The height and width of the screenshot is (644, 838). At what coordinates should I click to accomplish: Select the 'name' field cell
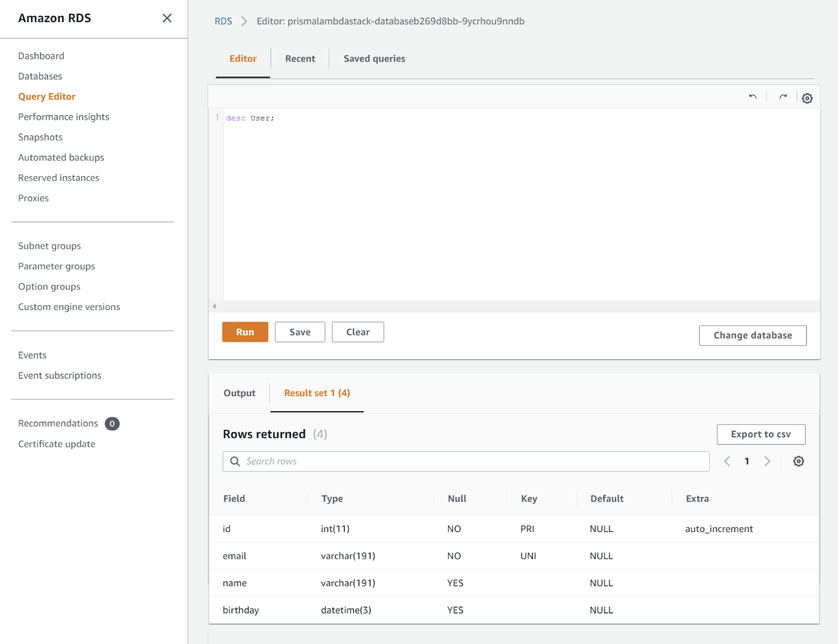point(235,583)
